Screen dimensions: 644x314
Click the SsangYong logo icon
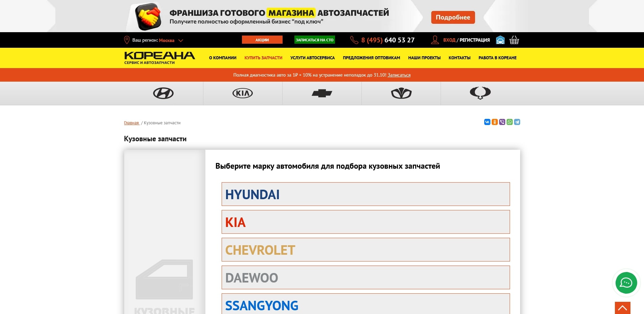tap(480, 93)
